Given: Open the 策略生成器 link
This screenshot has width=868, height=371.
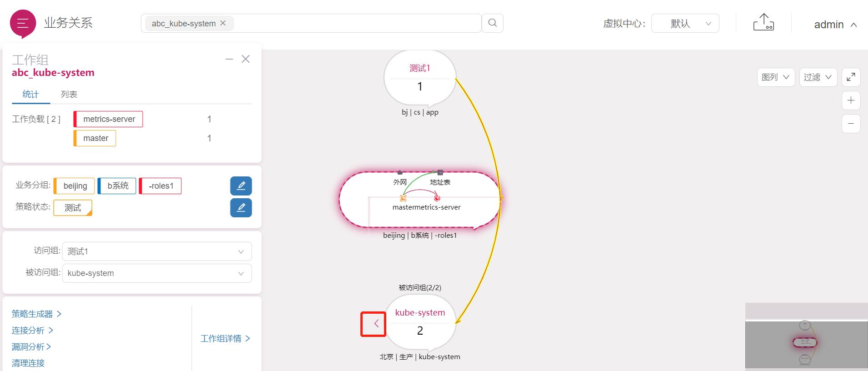Looking at the screenshot, I should [36, 314].
